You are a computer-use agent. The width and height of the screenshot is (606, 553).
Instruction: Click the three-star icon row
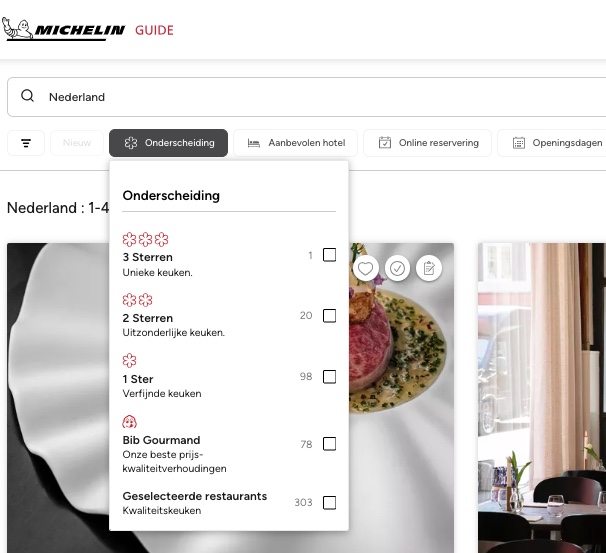point(145,239)
